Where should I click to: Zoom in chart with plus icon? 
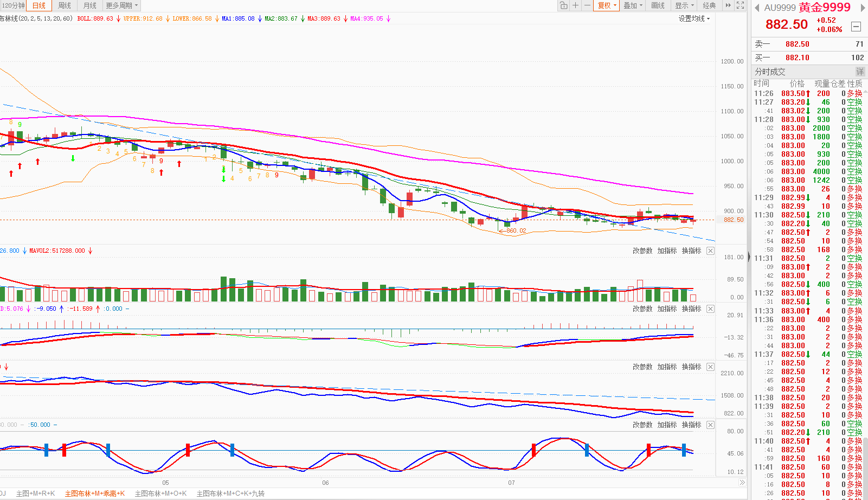[x=576, y=5]
